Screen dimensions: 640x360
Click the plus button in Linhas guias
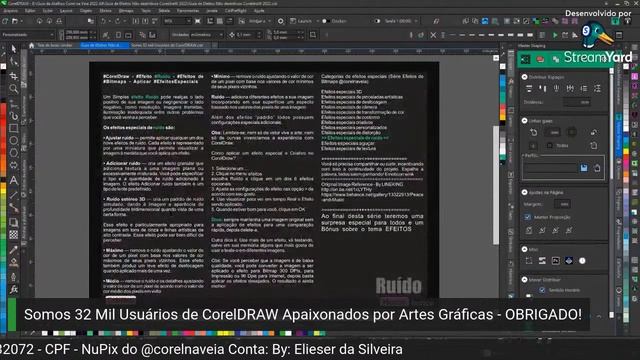tap(533, 145)
